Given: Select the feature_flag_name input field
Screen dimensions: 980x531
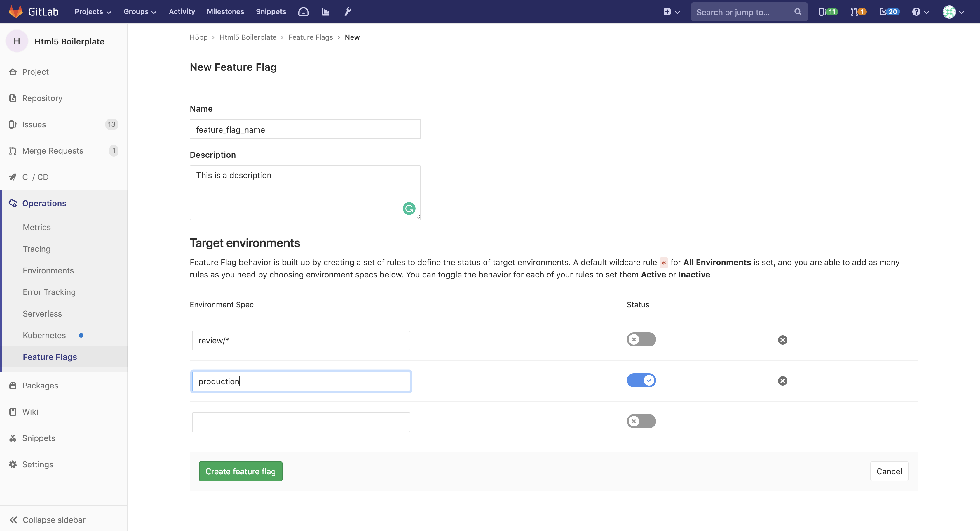Looking at the screenshot, I should click(x=305, y=129).
